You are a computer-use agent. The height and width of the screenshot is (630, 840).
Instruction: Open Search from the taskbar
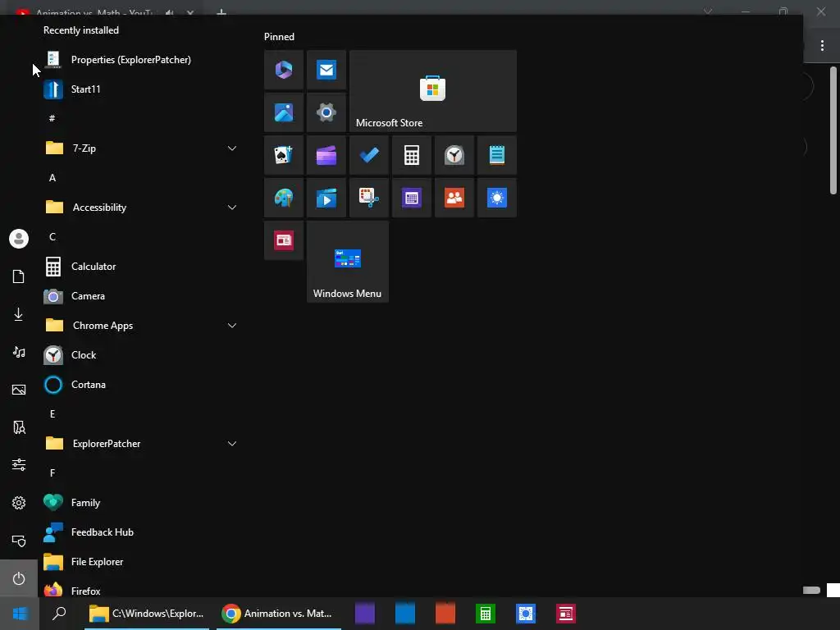(59, 614)
